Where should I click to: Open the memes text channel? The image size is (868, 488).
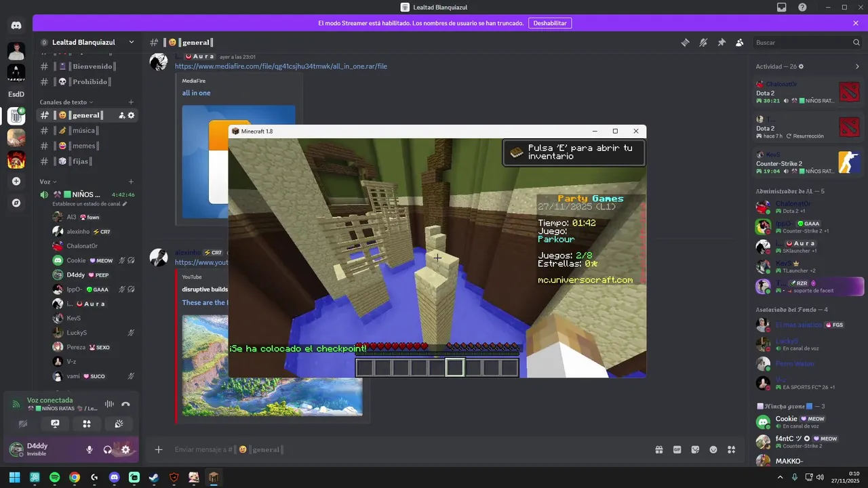(x=87, y=146)
